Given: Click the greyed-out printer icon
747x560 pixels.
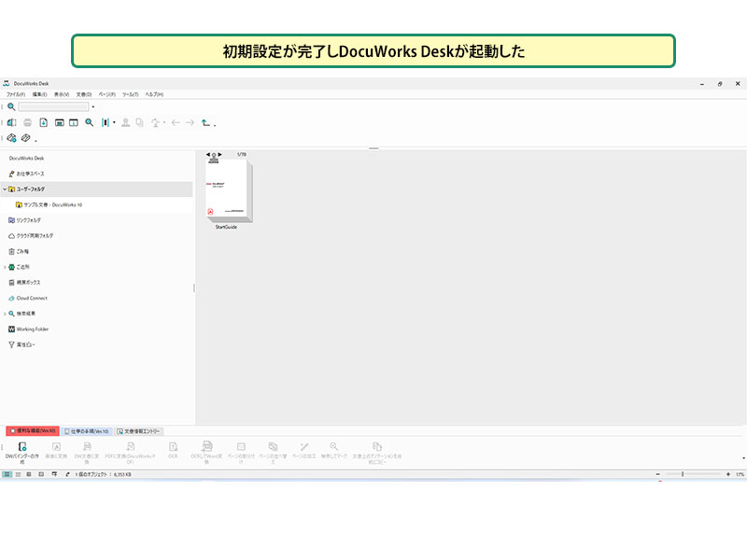Looking at the screenshot, I should [28, 122].
